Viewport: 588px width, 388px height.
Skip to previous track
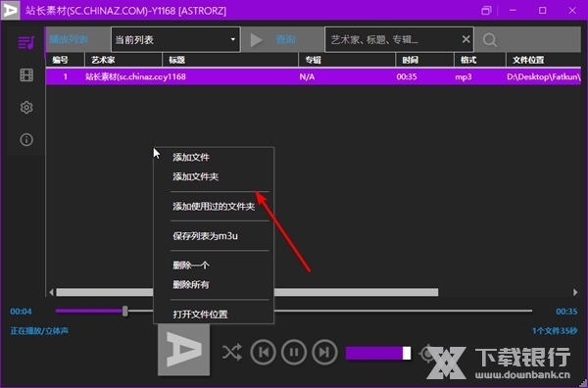264,353
